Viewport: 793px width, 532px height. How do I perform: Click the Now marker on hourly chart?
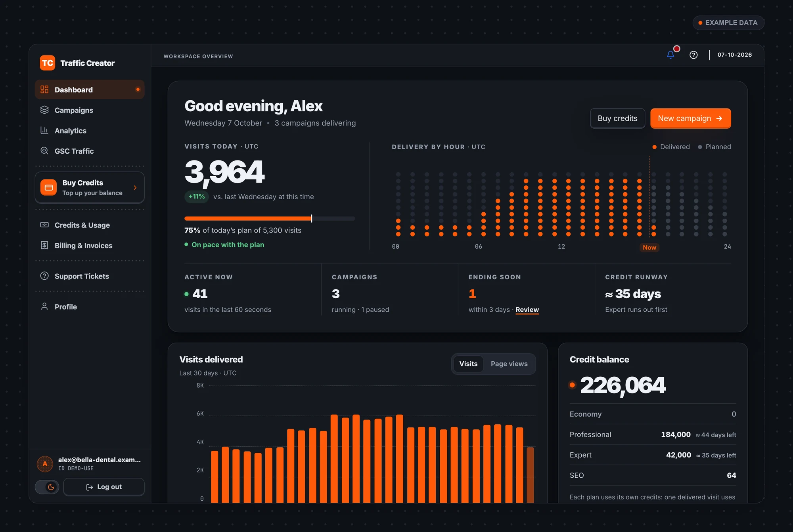coord(649,247)
